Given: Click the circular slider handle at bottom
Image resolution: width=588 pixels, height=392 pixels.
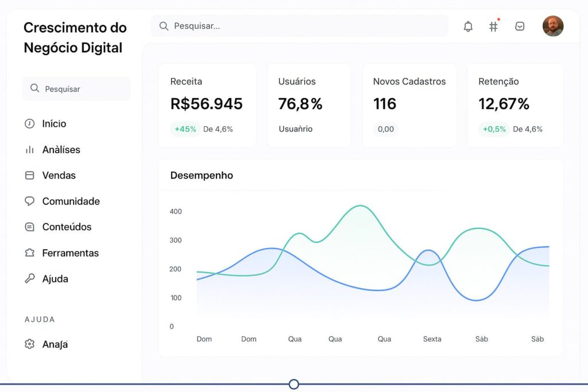Looking at the screenshot, I should 294,384.
